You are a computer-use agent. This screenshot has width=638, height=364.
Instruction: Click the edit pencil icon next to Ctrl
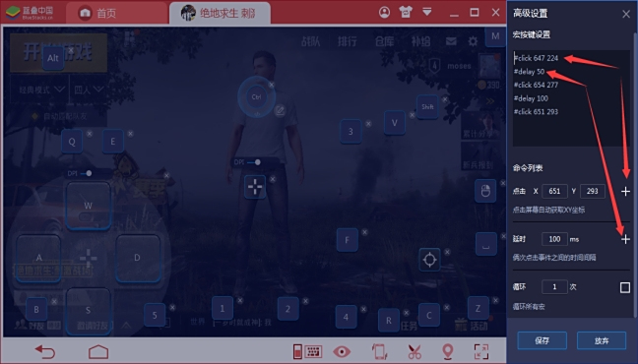click(x=280, y=110)
